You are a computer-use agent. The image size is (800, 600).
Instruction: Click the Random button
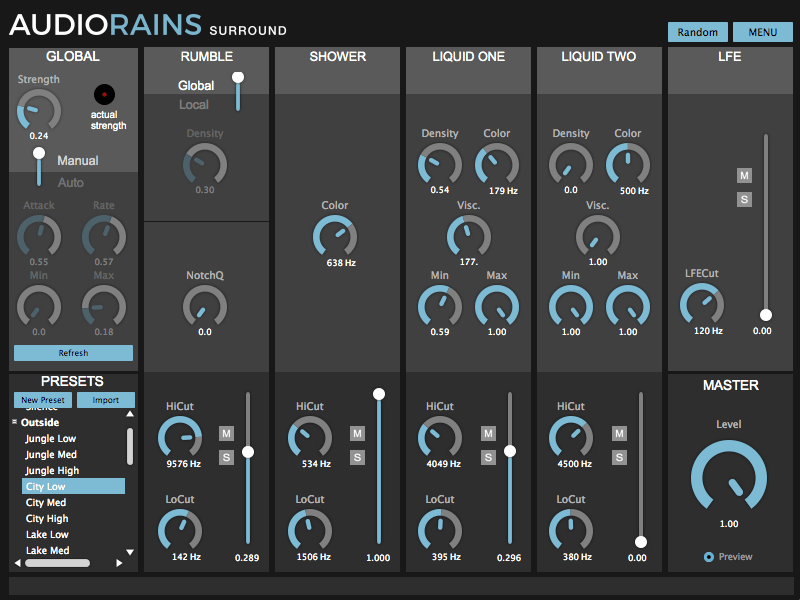point(697,32)
